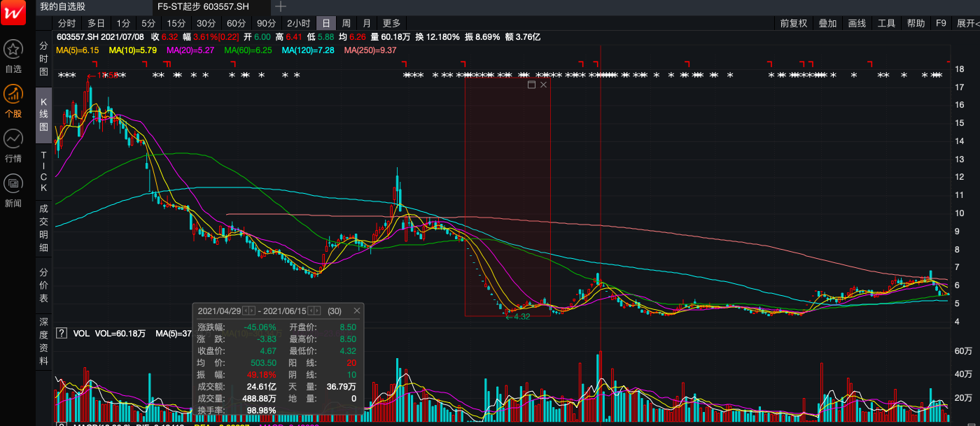
Task: Step end date 2021/06/15 forward
Action: click(318, 311)
